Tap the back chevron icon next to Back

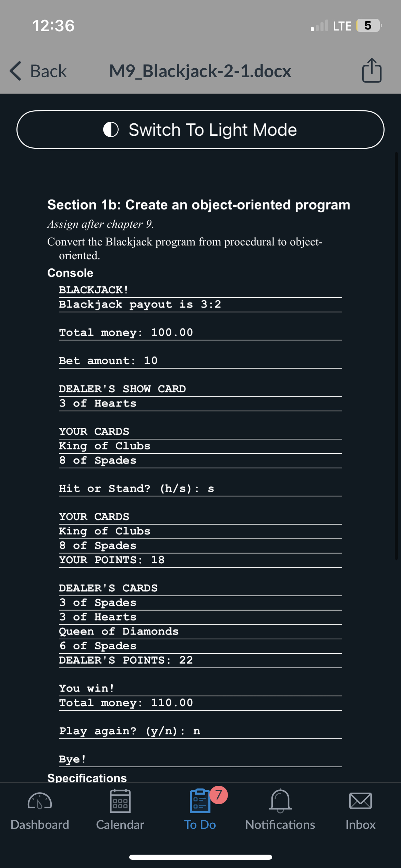pyautogui.click(x=14, y=71)
